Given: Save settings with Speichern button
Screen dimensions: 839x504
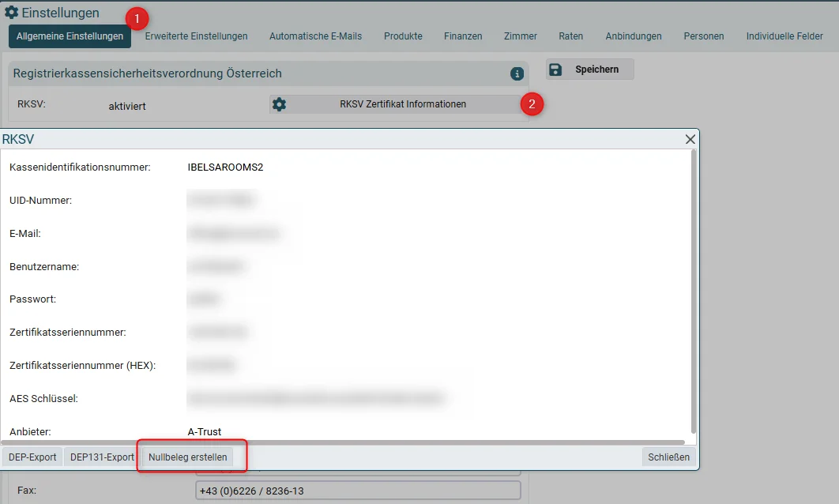Looking at the screenshot, I should tap(589, 70).
